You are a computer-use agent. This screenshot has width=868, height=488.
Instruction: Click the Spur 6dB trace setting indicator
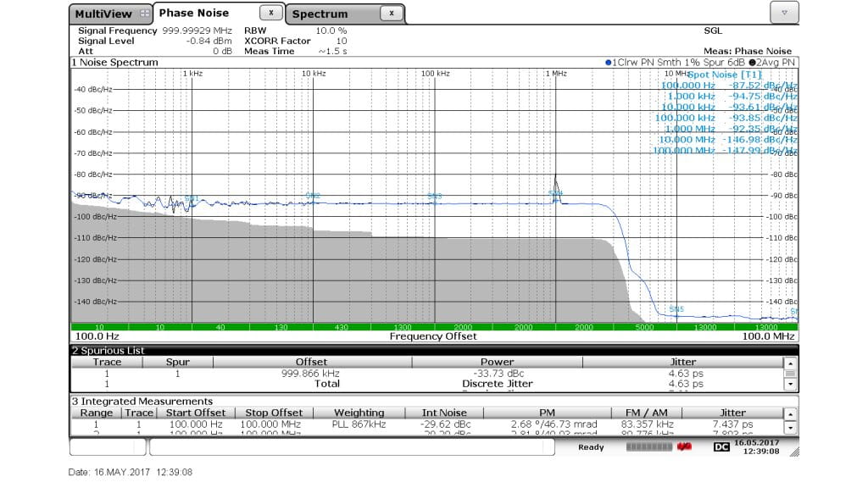coord(725,63)
